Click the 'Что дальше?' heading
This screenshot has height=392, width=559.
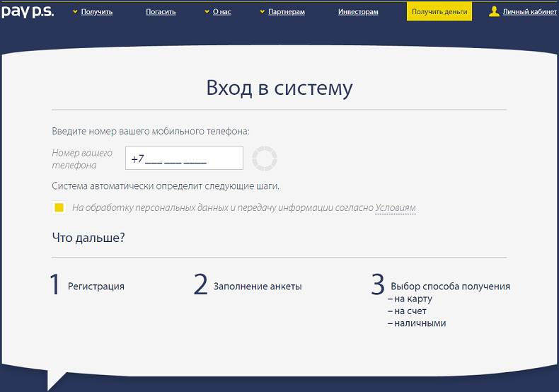click(88, 237)
